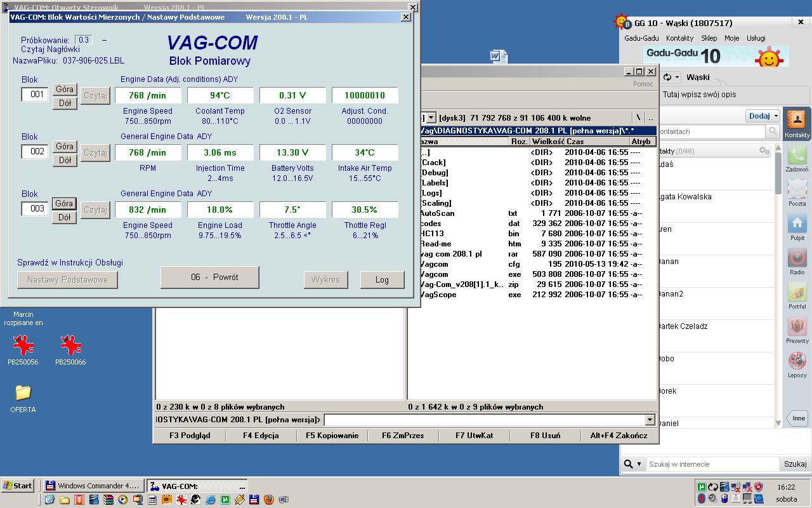Image resolution: width=812 pixels, height=508 pixels.
Task: Click the Dół button for Blok 003
Action: coord(65,217)
